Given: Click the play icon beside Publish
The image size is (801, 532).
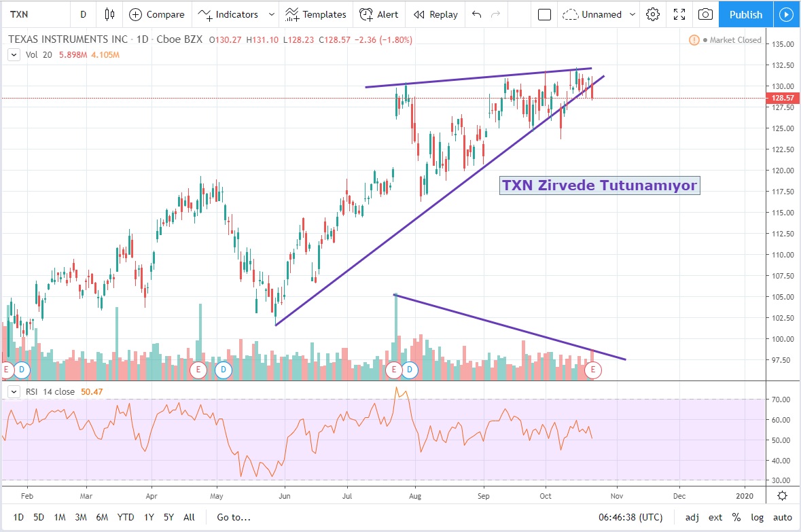Looking at the screenshot, I should coord(787,14).
